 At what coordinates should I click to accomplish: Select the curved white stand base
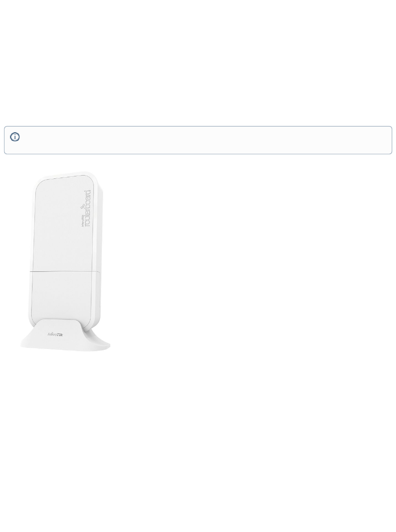tap(65, 335)
